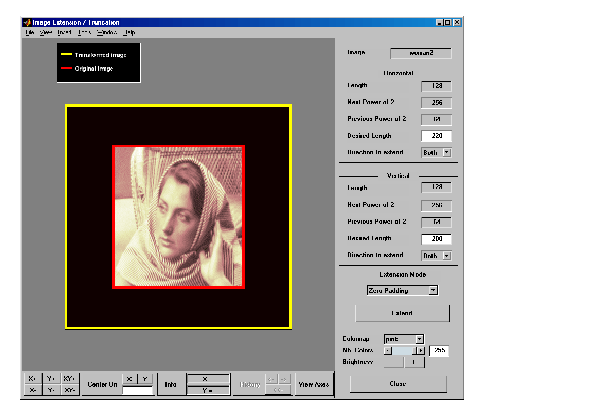Click Nb. Colors slider left arrow
600x418 pixels.
point(388,351)
